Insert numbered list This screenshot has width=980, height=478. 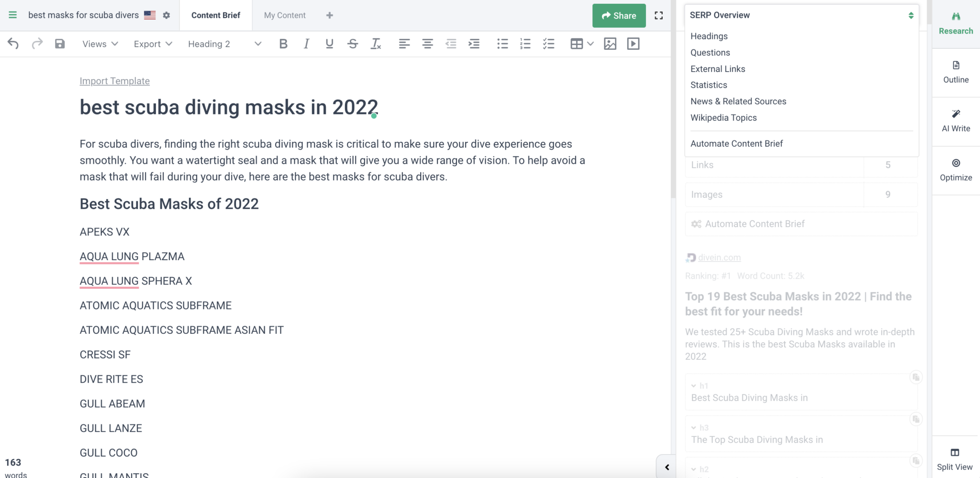point(525,44)
